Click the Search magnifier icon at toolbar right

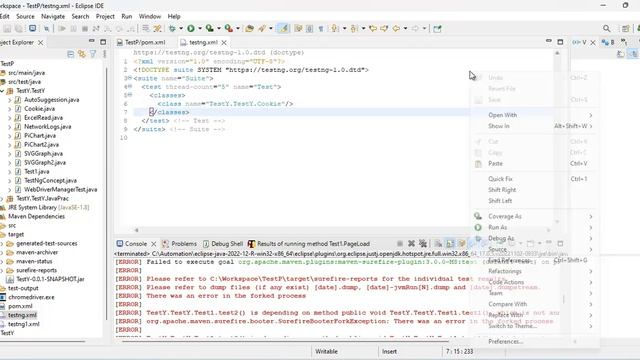(607, 29)
